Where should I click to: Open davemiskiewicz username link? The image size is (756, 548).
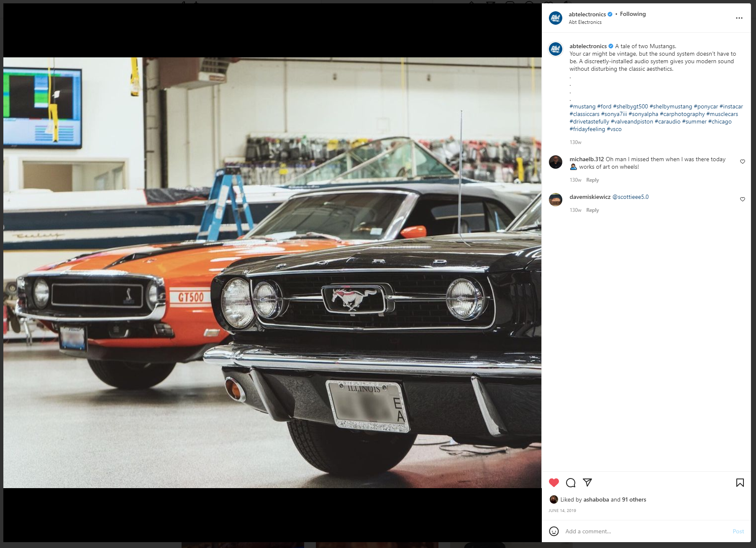[590, 197]
